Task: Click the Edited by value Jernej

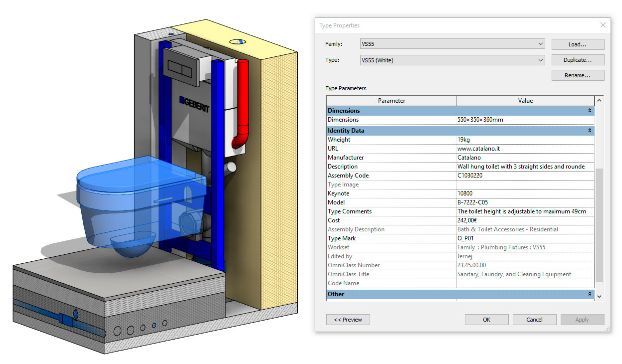Action: [525, 256]
